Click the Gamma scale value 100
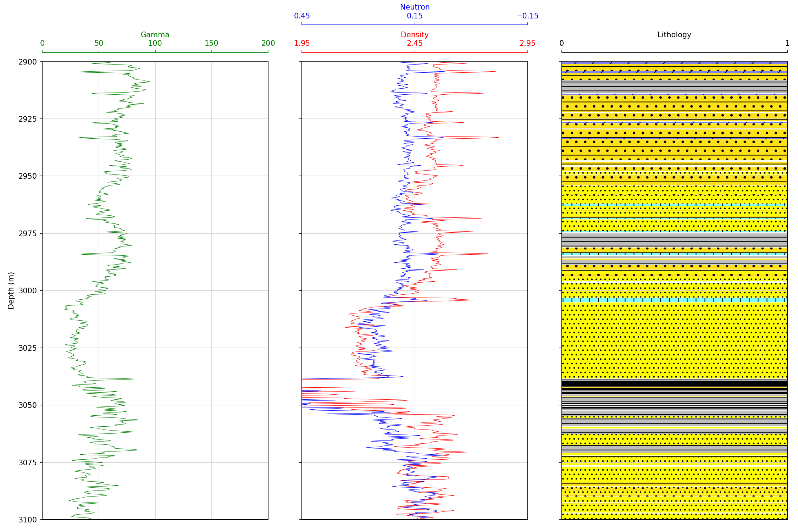The width and height of the screenshot is (798, 532). tap(155, 43)
